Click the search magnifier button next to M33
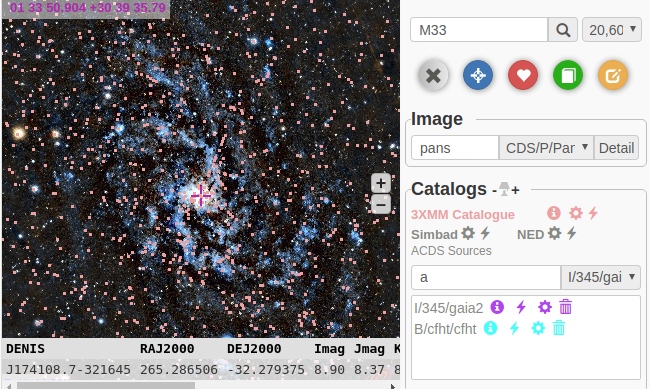The width and height of the screenshot is (650, 389). tap(563, 30)
